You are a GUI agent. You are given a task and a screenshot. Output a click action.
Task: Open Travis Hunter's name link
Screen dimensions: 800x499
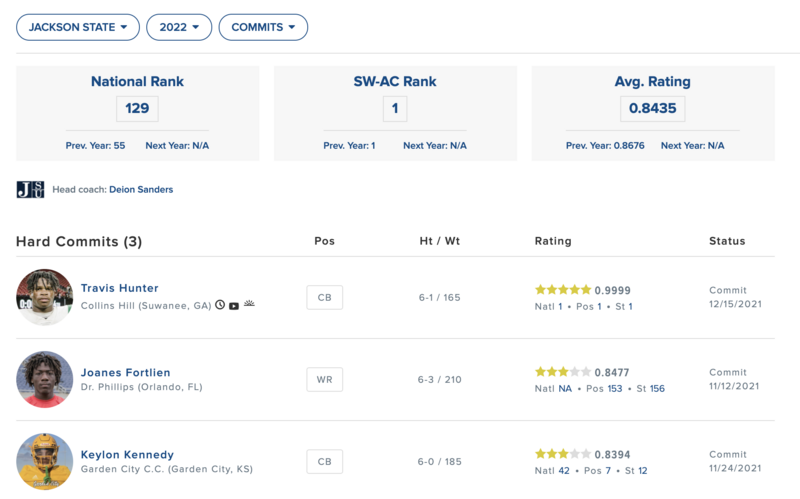119,288
